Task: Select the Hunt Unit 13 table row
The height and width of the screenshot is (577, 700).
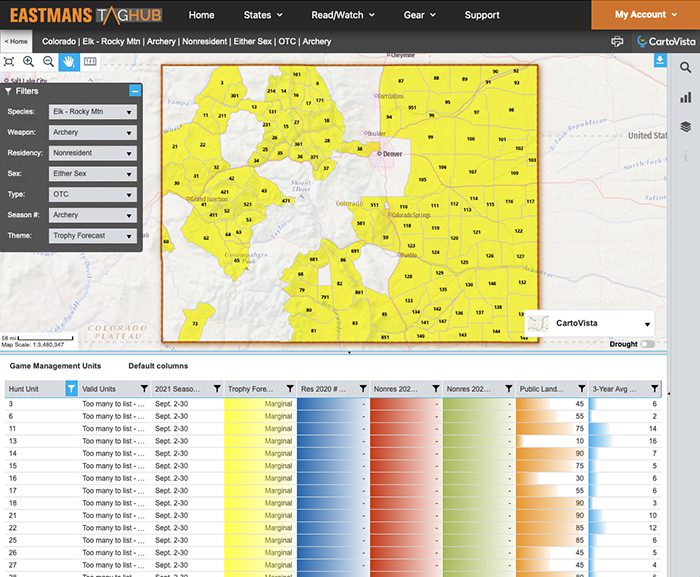Action: (x=333, y=441)
